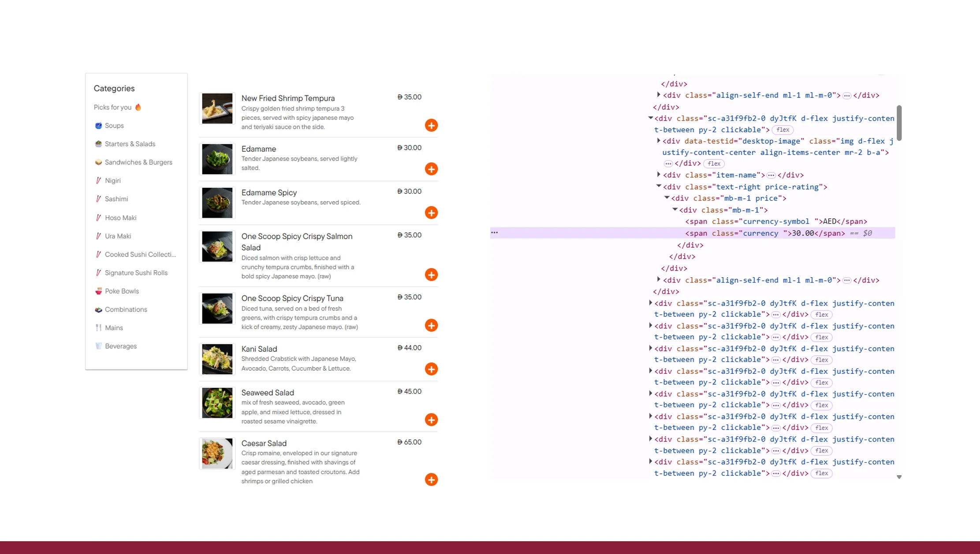The height and width of the screenshot is (554, 980).
Task: Click the Nigiri chopsticks icon
Action: click(x=98, y=181)
